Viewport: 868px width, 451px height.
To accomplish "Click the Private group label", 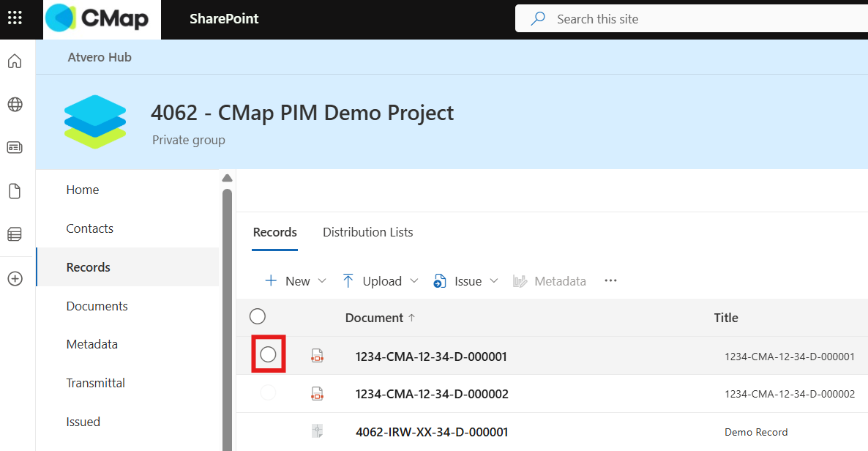I will (x=189, y=140).
